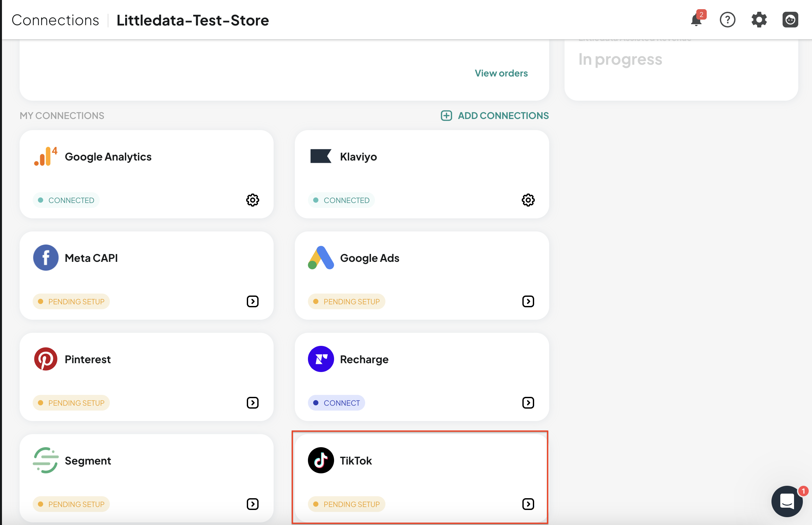Screen dimensions: 812x525
Task: Click the Google Ads logo
Action: click(x=320, y=257)
